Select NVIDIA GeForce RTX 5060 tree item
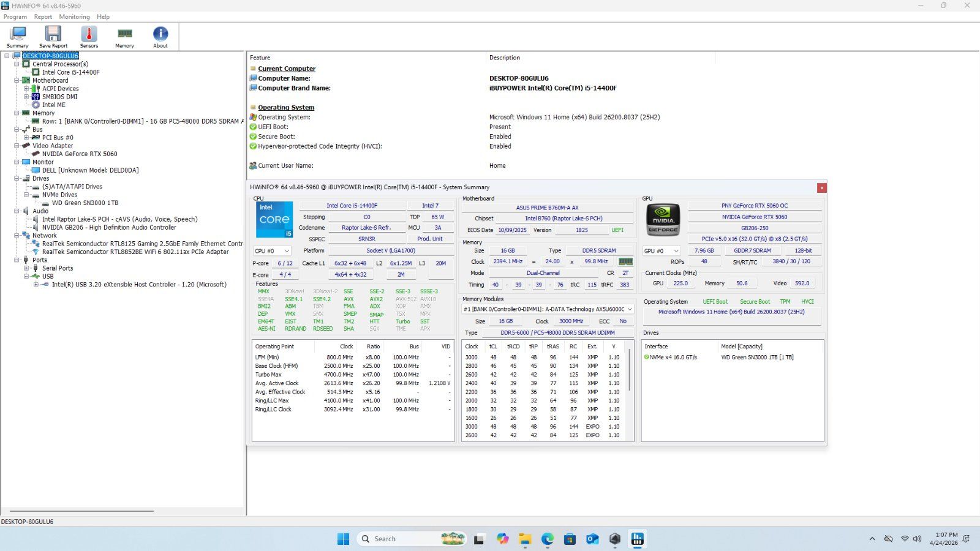The height and width of the screenshot is (551, 980). point(80,154)
